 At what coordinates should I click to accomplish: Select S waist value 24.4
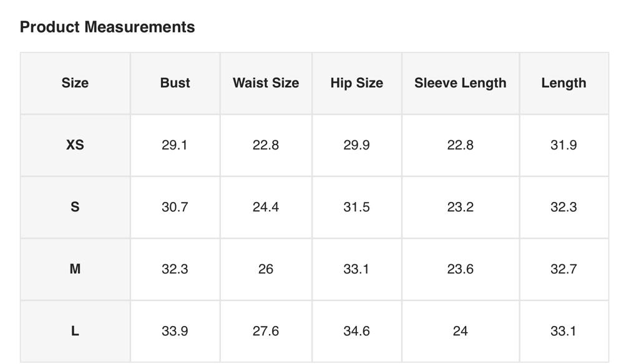coord(266,207)
